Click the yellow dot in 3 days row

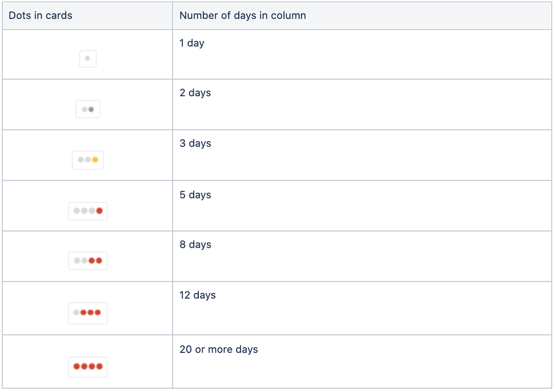[x=95, y=159]
